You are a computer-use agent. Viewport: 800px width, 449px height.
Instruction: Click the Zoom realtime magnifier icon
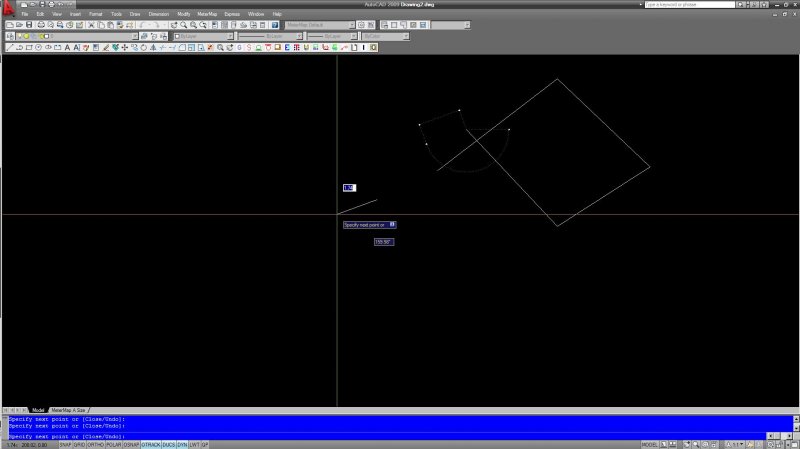184,25
